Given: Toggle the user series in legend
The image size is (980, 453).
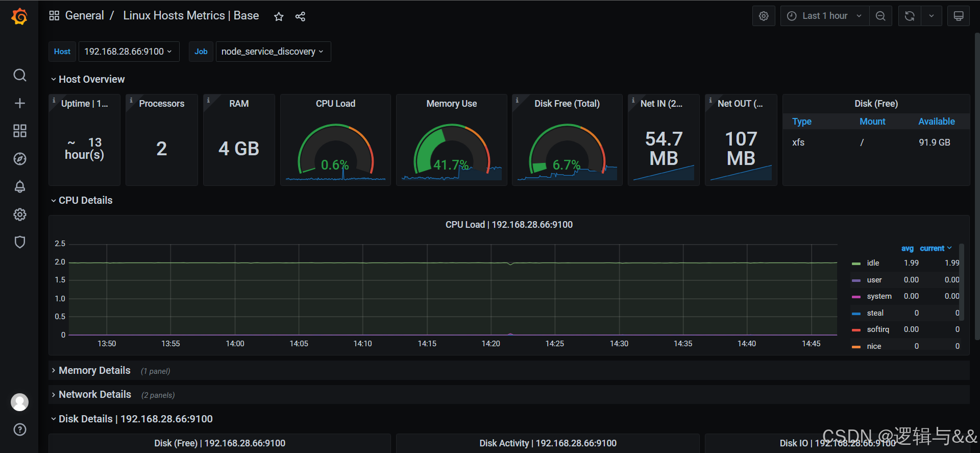Looking at the screenshot, I should 874,280.
